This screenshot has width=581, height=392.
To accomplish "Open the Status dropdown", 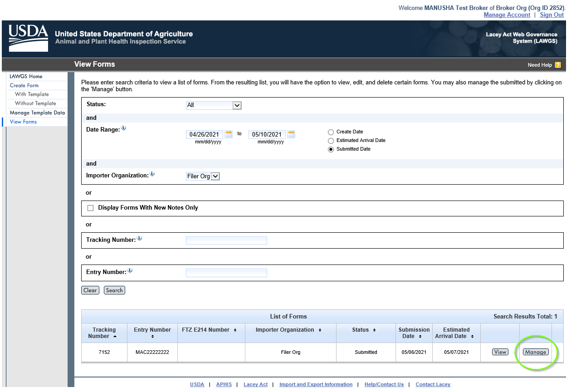I will pyautogui.click(x=214, y=105).
